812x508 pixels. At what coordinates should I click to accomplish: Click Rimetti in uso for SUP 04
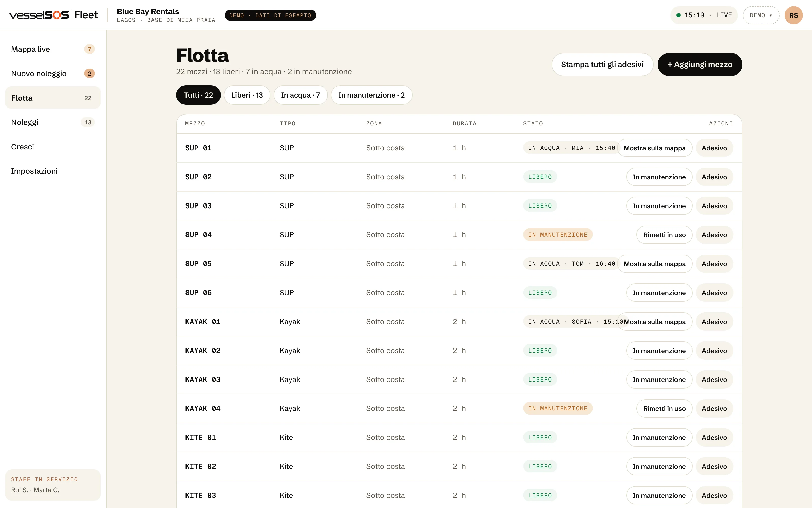click(664, 235)
